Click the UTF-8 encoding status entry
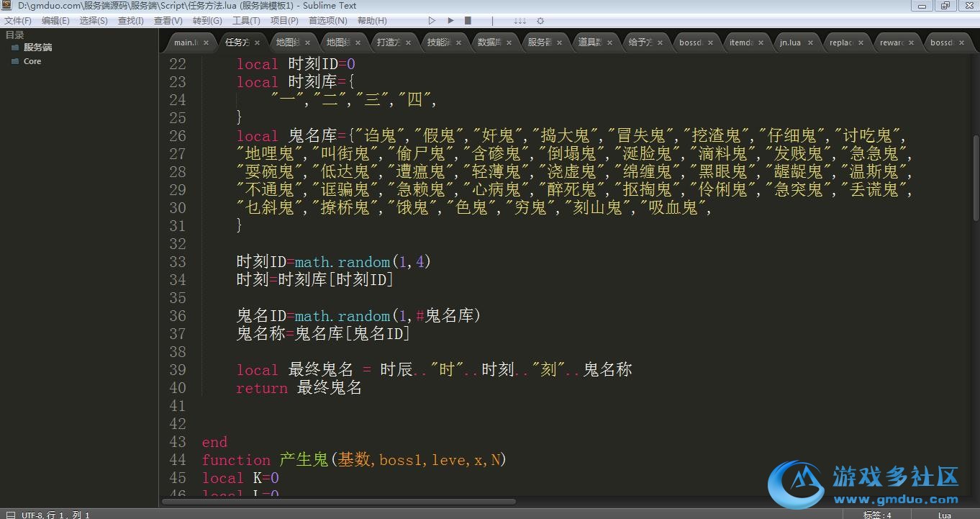Screen dimensions: 980x519 coord(34,515)
